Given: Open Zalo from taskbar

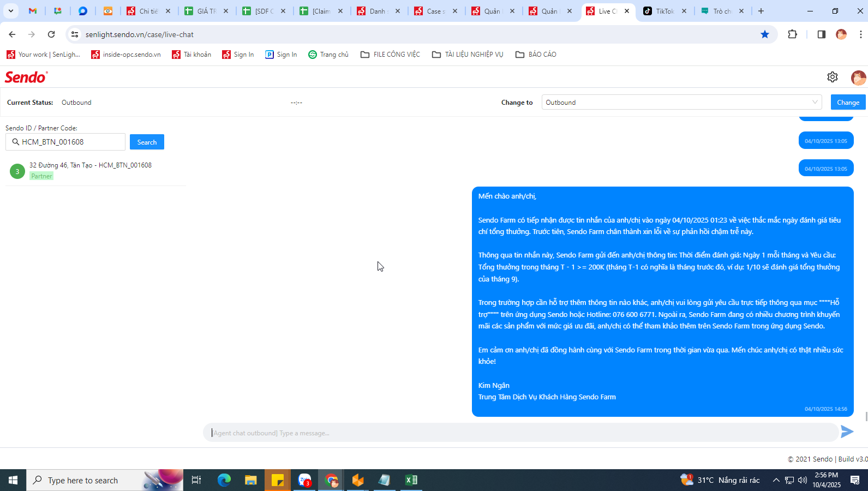Looking at the screenshot, I should (304, 480).
